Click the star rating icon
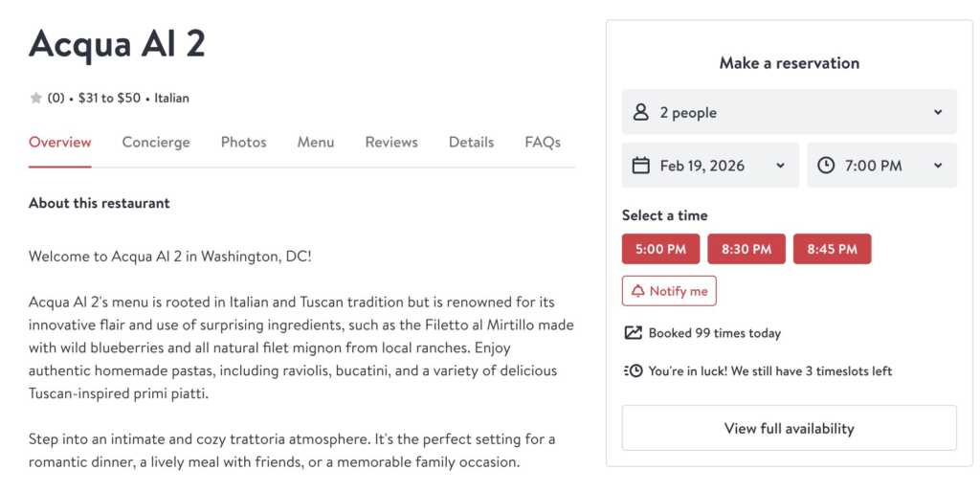The height and width of the screenshot is (493, 980). pos(36,98)
